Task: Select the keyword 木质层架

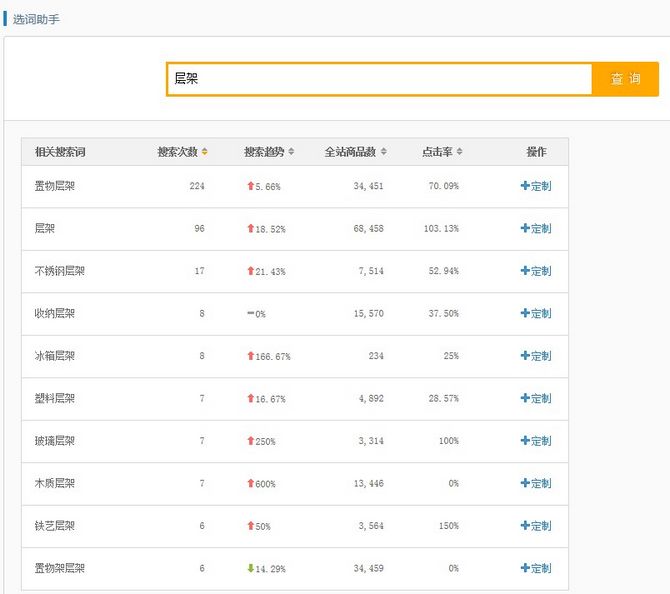Action: point(55,483)
